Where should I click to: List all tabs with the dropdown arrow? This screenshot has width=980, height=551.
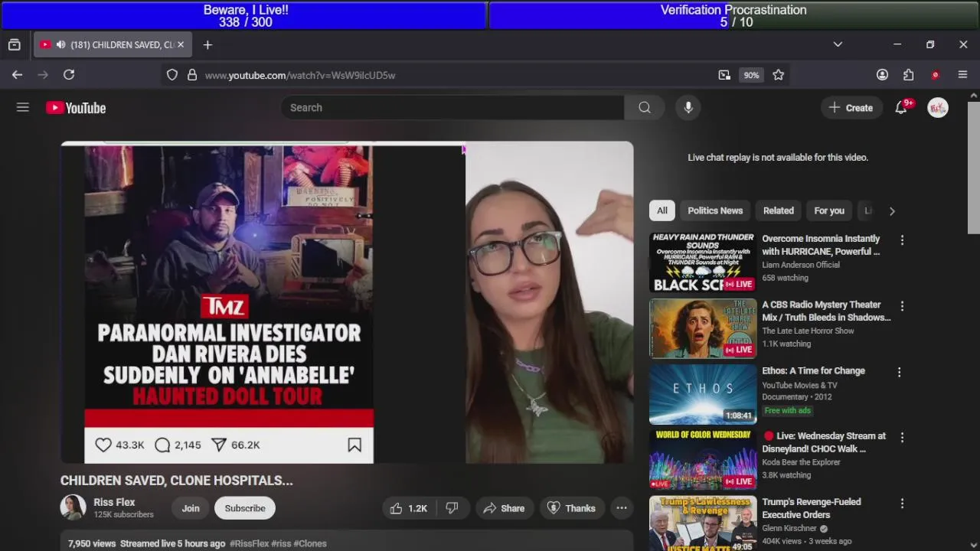[x=838, y=45]
